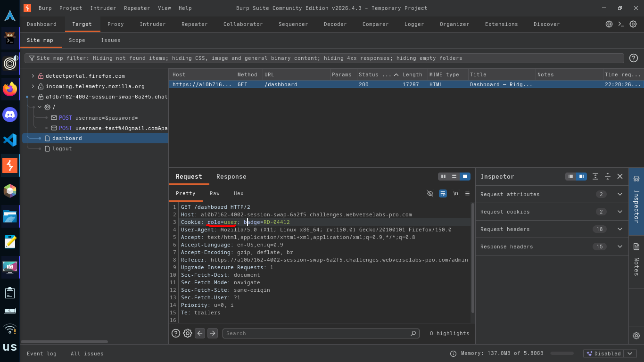Open Event log in status bar

tap(41, 354)
